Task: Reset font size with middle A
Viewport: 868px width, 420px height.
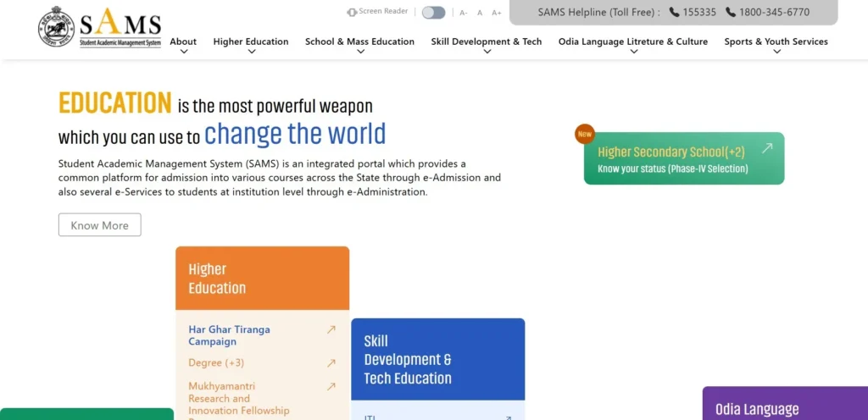Action: point(480,14)
